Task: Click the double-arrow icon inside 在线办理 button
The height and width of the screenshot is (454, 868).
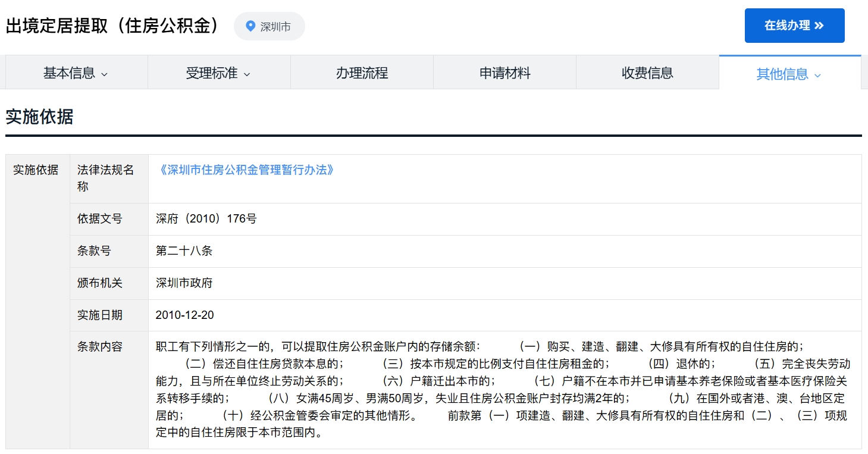Action: click(x=820, y=26)
